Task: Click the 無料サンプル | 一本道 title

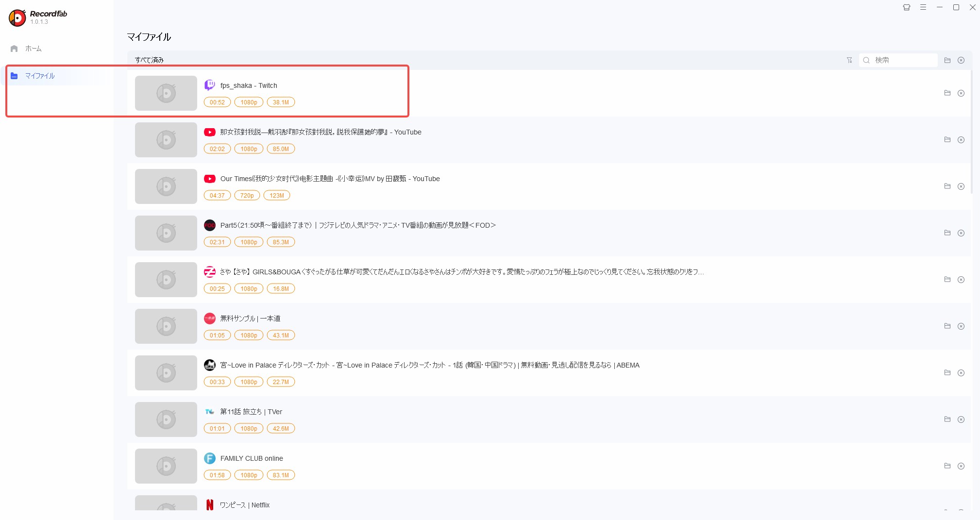Action: pyautogui.click(x=250, y=319)
